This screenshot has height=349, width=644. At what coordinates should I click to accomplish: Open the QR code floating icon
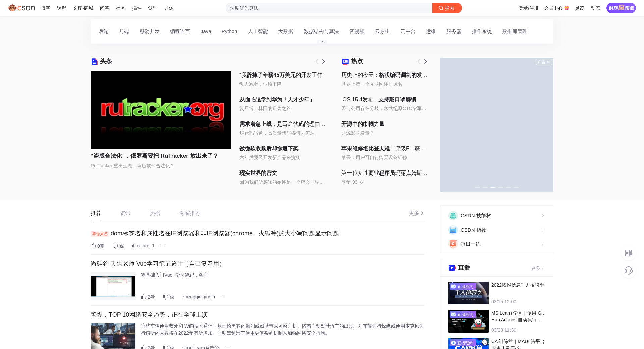click(628, 253)
